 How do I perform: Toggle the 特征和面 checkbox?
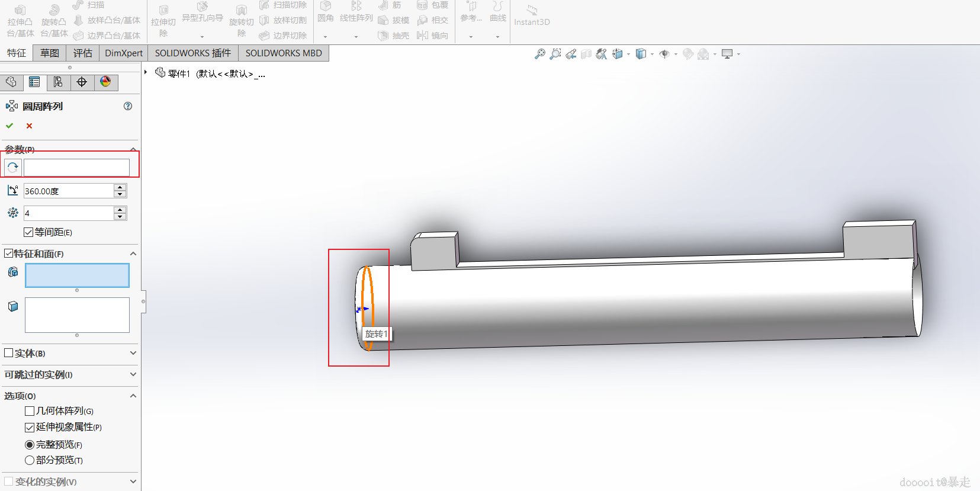pyautogui.click(x=8, y=253)
